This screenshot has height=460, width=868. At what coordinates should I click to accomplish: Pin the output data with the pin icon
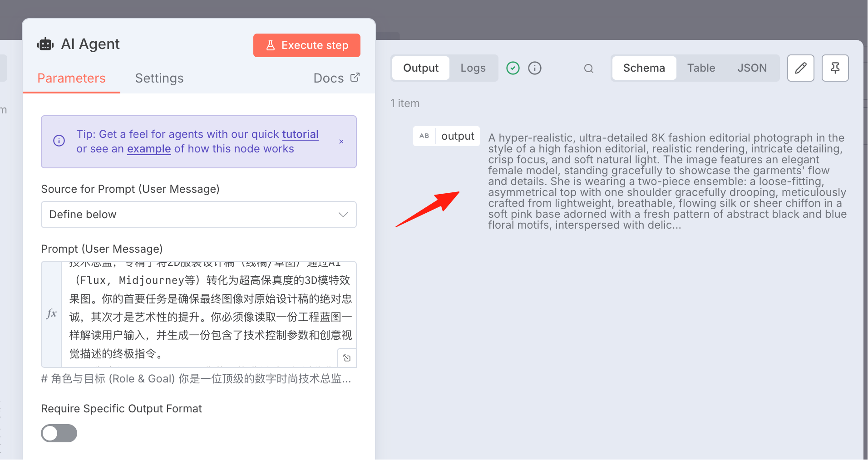835,68
